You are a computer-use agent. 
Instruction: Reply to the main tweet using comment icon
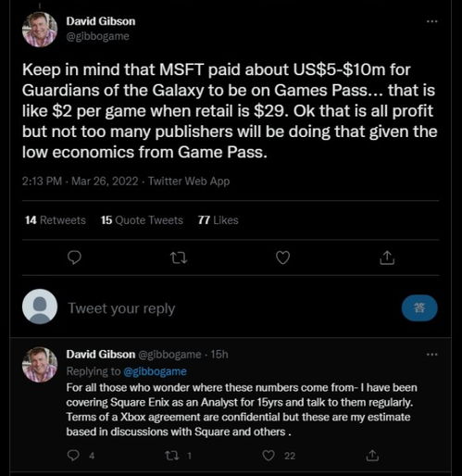tap(74, 257)
